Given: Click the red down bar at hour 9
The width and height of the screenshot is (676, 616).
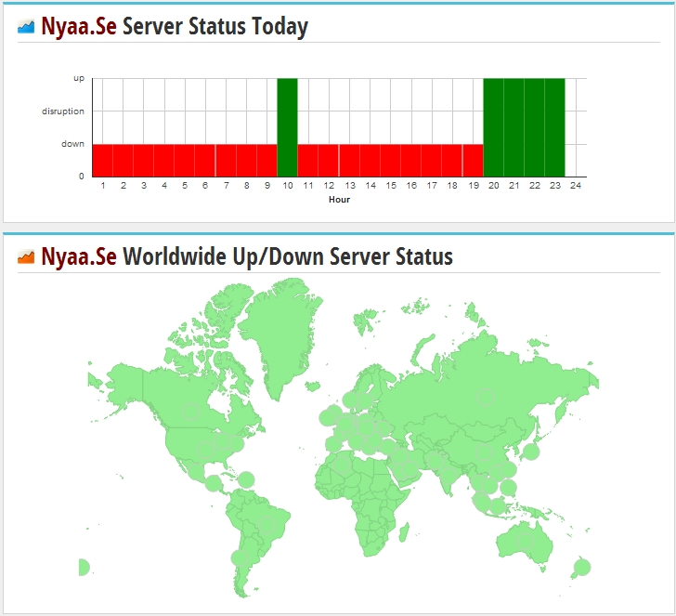Looking at the screenshot, I should [x=266, y=161].
